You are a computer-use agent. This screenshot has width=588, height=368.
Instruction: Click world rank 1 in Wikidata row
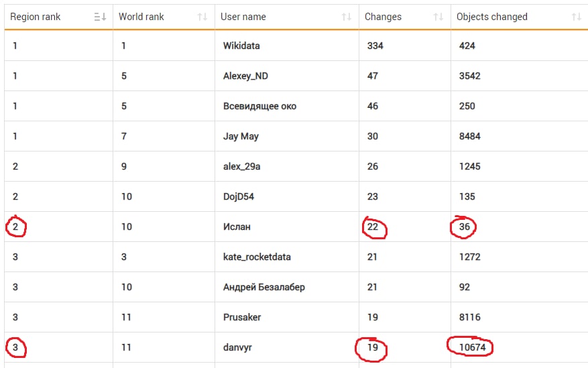click(124, 46)
